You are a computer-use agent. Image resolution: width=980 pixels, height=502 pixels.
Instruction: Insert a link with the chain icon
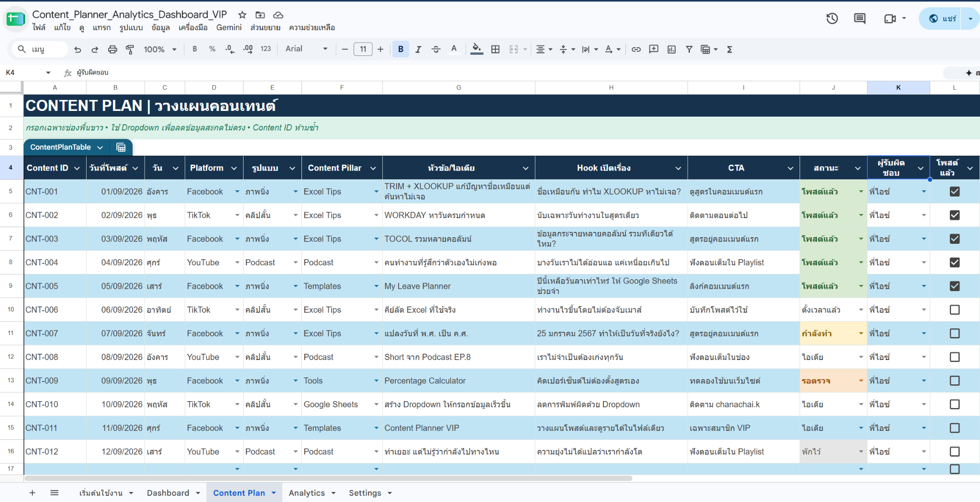pyautogui.click(x=636, y=49)
